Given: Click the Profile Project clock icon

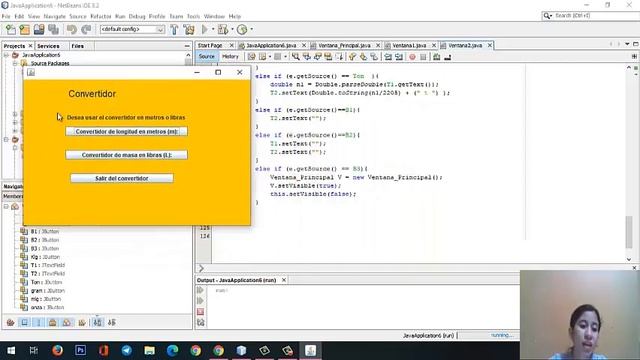Looking at the screenshot, I should click(242, 29).
